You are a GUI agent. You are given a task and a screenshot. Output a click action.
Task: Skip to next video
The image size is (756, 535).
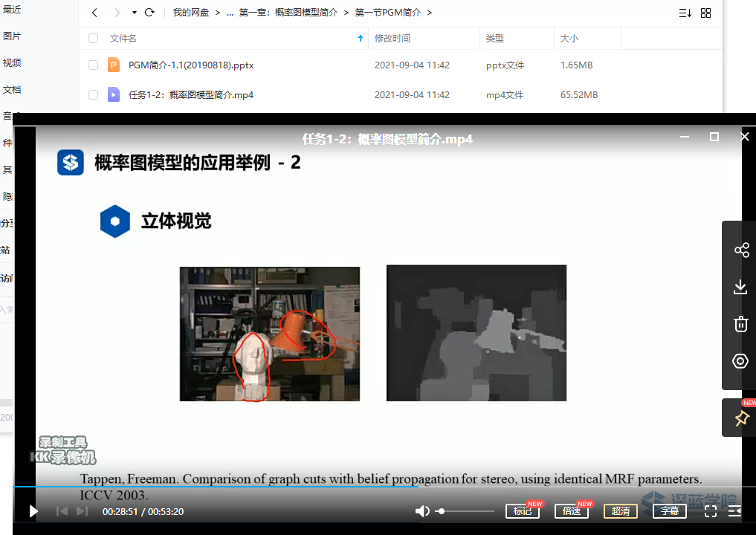[x=83, y=511]
